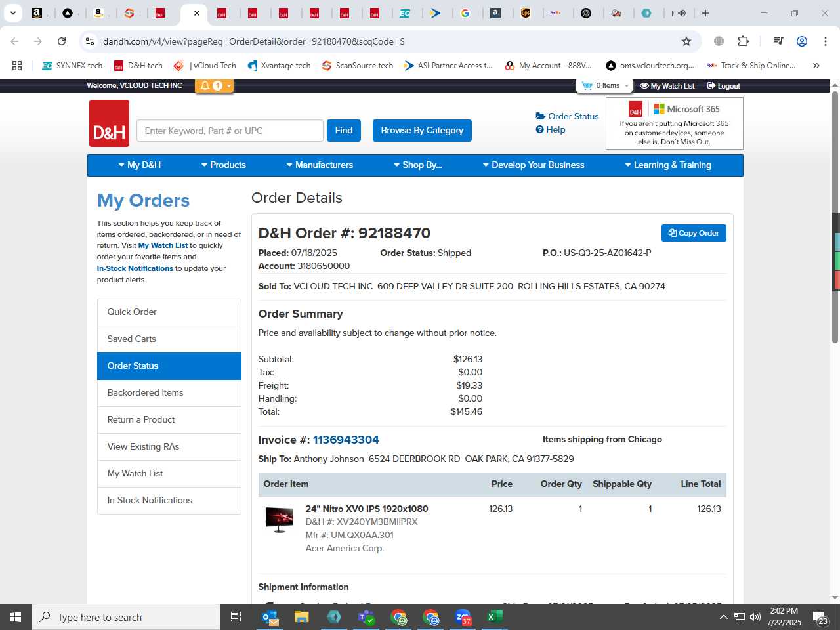840x630 pixels.
Task: Show more bookmarks with the double chevron
Action: (x=816, y=66)
